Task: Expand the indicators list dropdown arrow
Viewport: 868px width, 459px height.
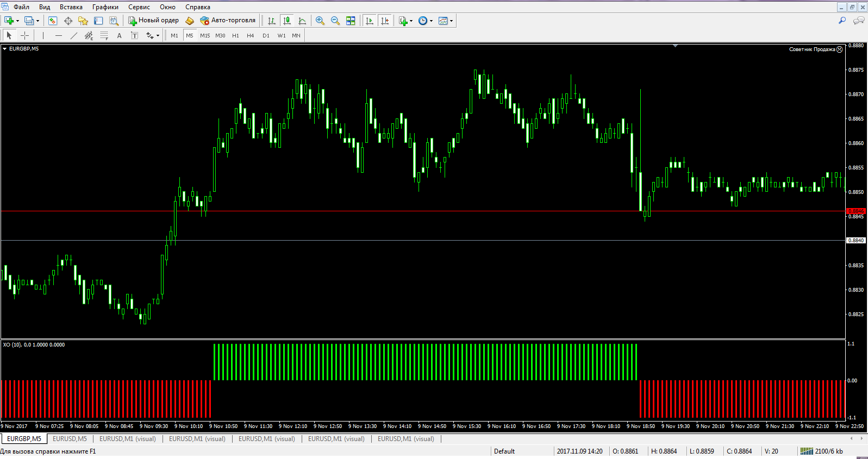Action: tap(411, 21)
